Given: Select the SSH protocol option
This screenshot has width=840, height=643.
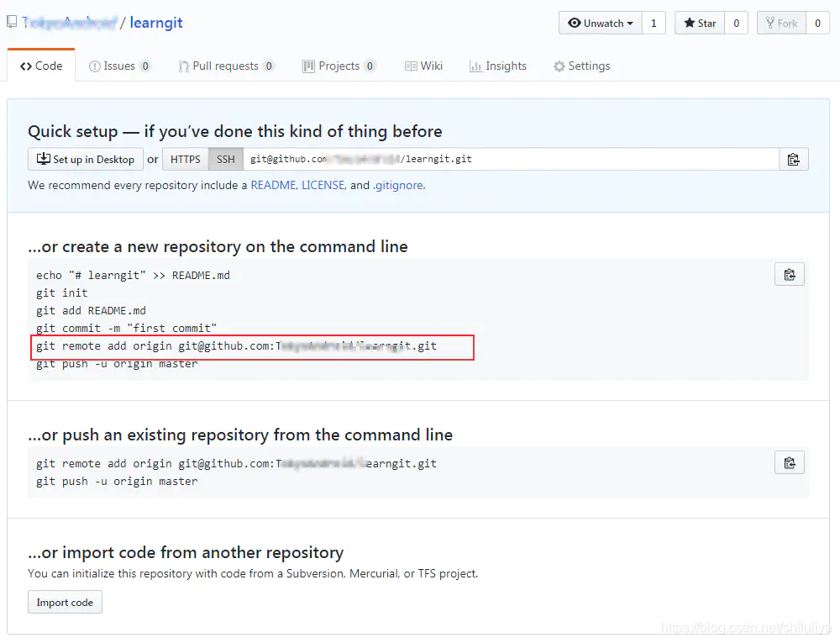Looking at the screenshot, I should point(225,159).
